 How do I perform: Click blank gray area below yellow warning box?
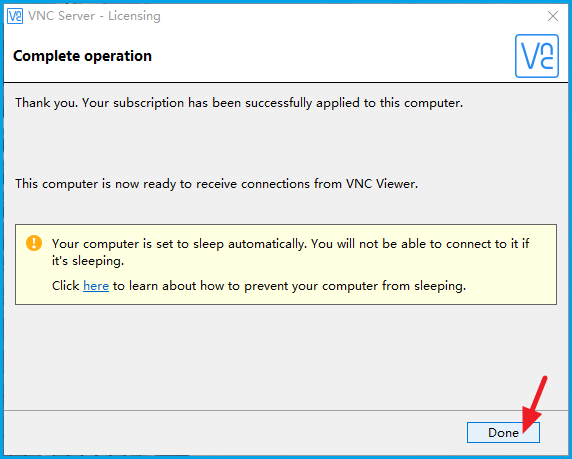(x=286, y=356)
